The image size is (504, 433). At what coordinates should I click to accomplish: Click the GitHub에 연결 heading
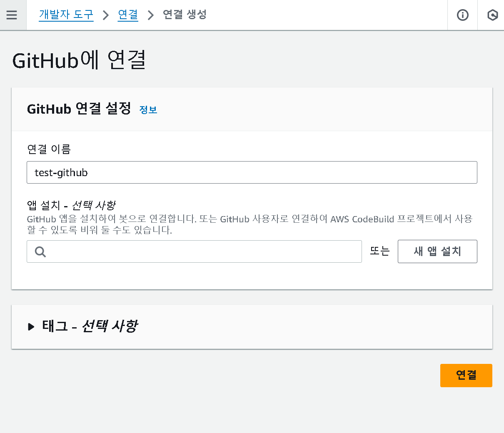pyautogui.click(x=79, y=60)
